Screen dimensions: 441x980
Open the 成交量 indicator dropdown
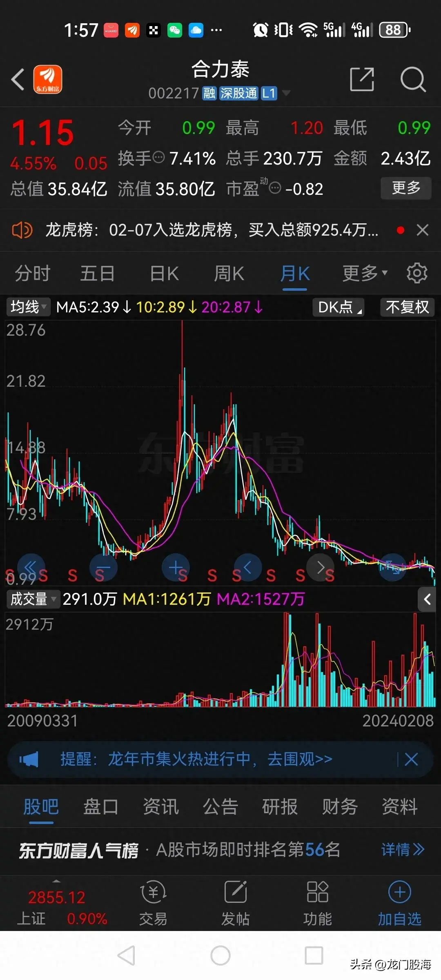[33, 599]
